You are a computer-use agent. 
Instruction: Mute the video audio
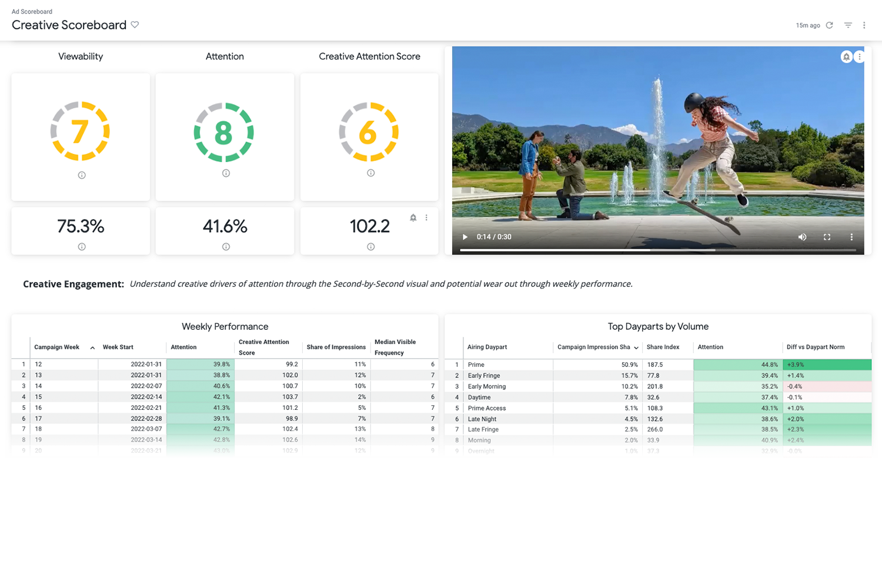pyautogui.click(x=802, y=236)
